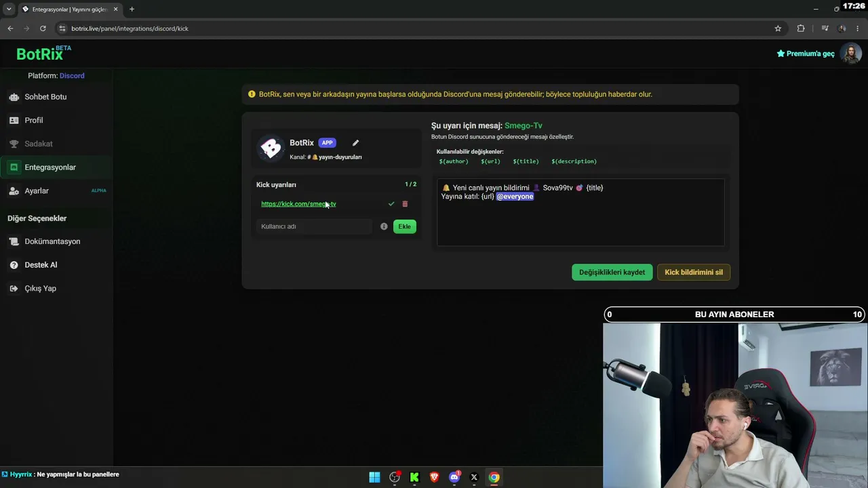Image resolution: width=868 pixels, height=488 pixels.
Task: Click the BotRix logo
Action: (x=43, y=54)
